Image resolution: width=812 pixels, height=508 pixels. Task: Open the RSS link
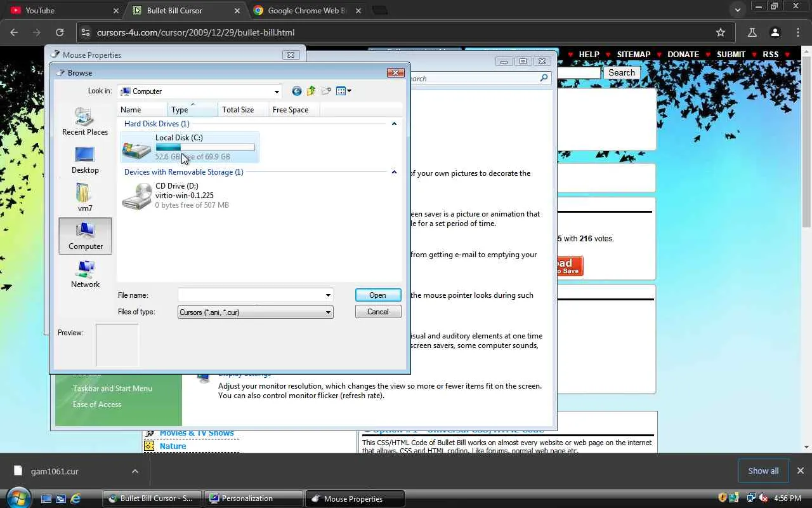(771, 55)
